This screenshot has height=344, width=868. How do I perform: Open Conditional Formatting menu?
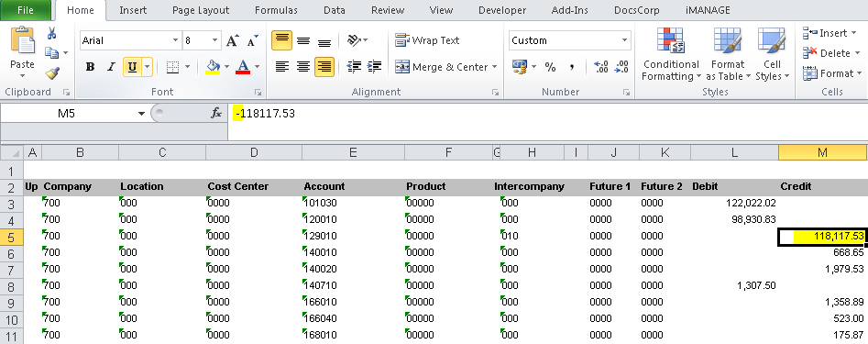point(671,54)
